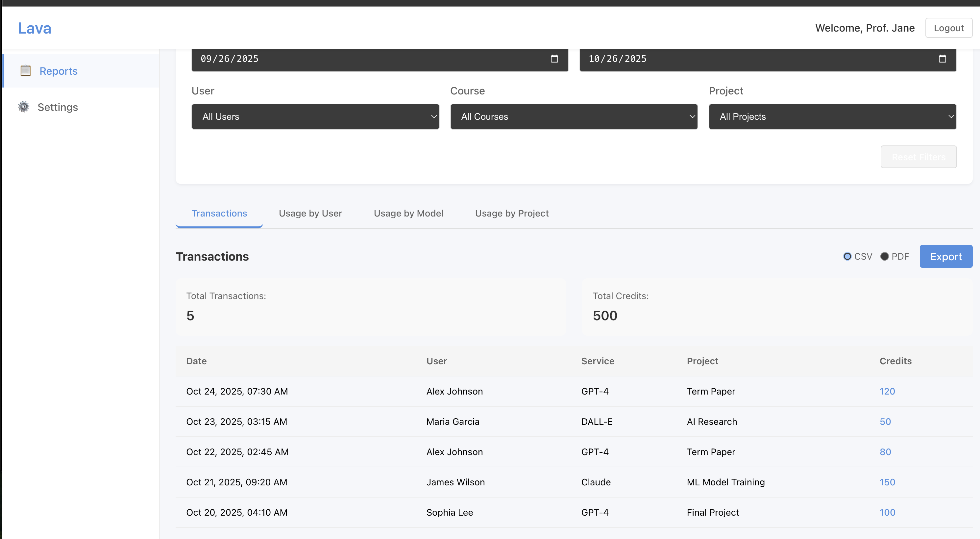Select the CSV export format
The image size is (980, 539).
[x=847, y=257]
